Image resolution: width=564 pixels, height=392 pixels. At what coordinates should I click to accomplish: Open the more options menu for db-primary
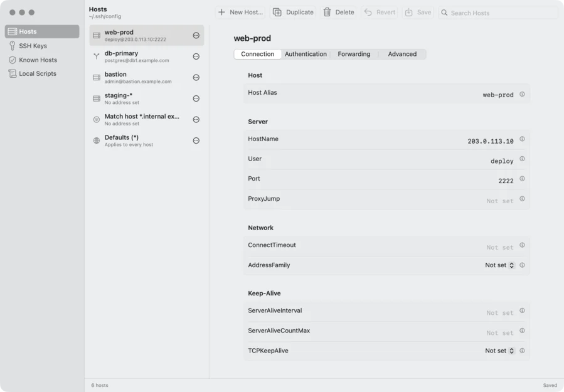[196, 56]
